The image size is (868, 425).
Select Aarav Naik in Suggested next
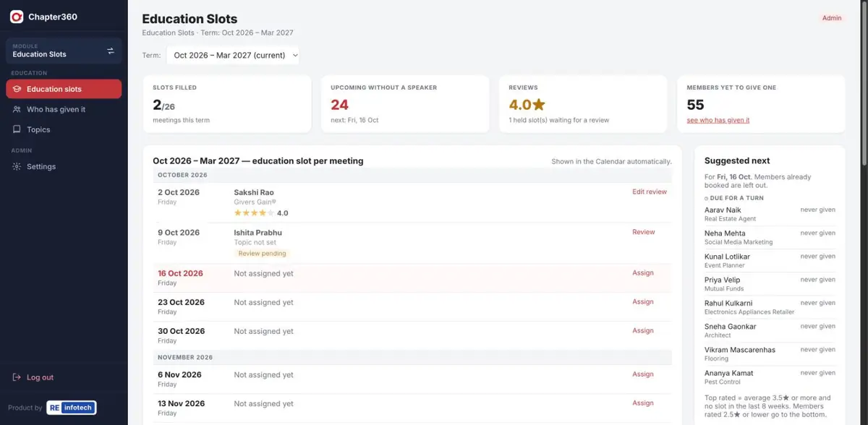770,214
